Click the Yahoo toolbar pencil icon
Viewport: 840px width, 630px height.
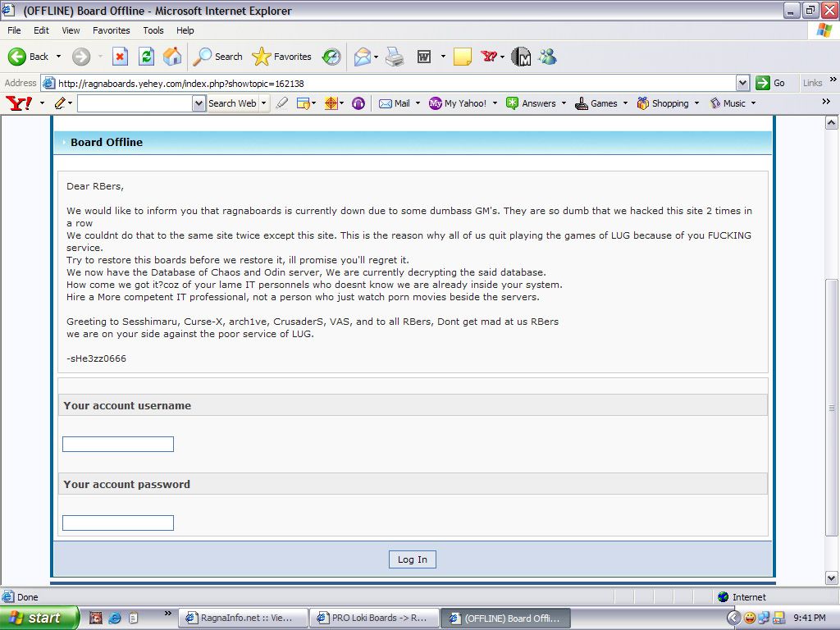pyautogui.click(x=60, y=103)
